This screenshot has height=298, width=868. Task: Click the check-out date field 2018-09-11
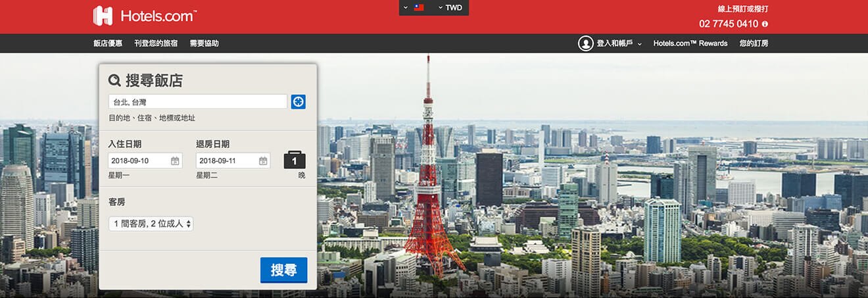tap(233, 161)
